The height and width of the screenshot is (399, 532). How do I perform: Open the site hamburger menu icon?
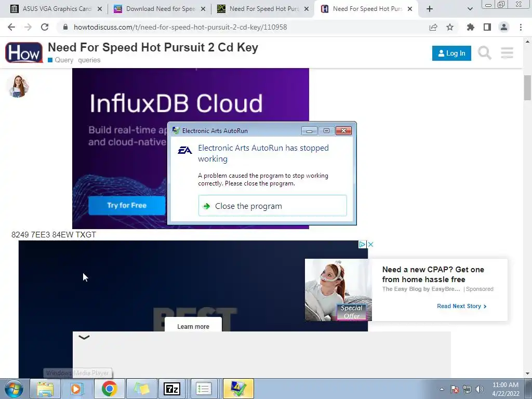point(507,54)
